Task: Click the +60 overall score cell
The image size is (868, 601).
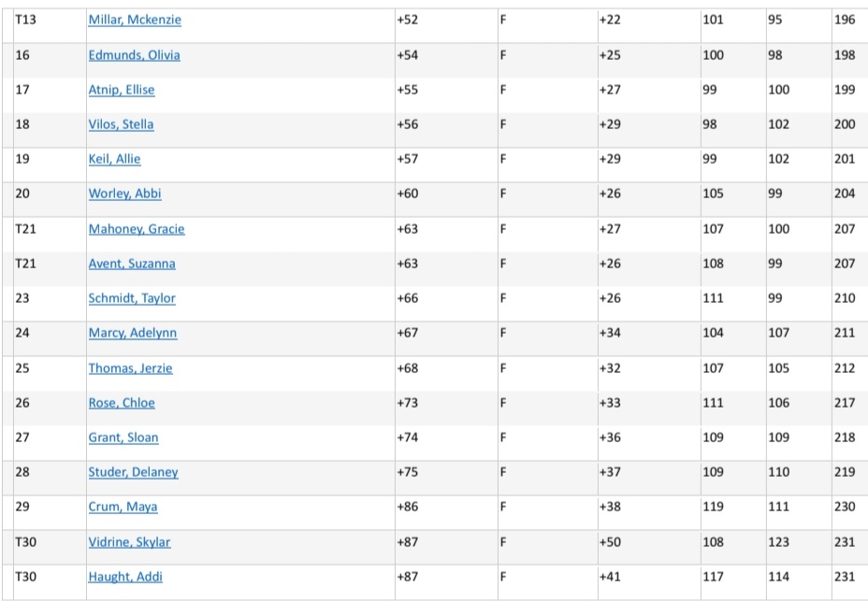Action: click(408, 193)
